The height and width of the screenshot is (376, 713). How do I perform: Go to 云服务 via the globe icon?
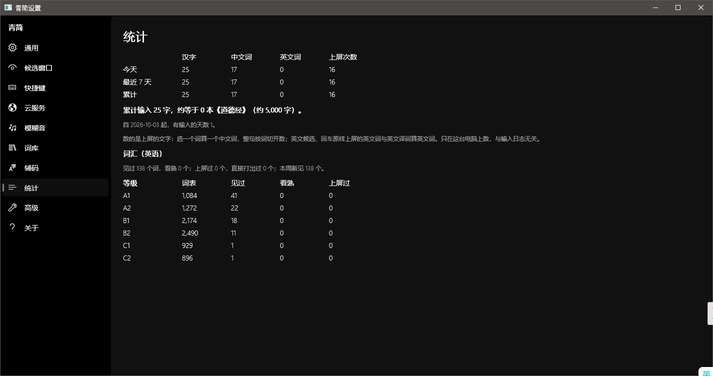pos(12,107)
